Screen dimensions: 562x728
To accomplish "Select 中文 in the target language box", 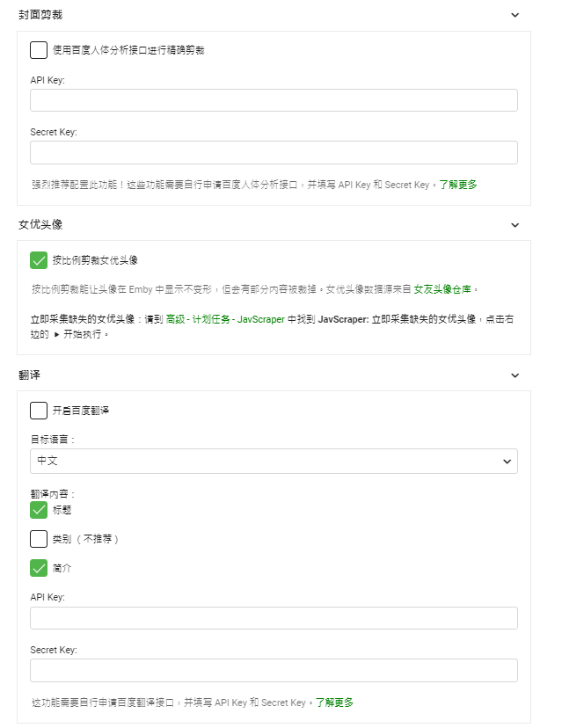I will coord(273,460).
